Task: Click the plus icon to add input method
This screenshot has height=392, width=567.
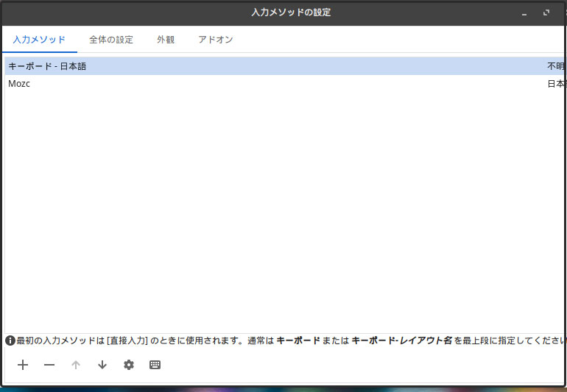Action: pyautogui.click(x=23, y=365)
